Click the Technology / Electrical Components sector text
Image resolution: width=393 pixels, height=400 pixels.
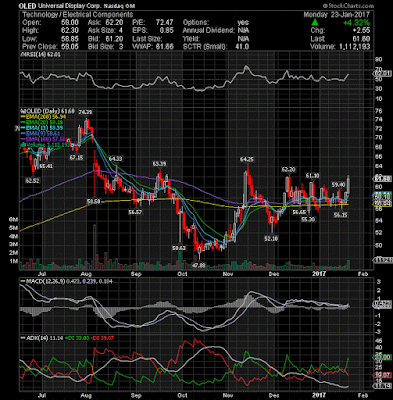pos(78,15)
